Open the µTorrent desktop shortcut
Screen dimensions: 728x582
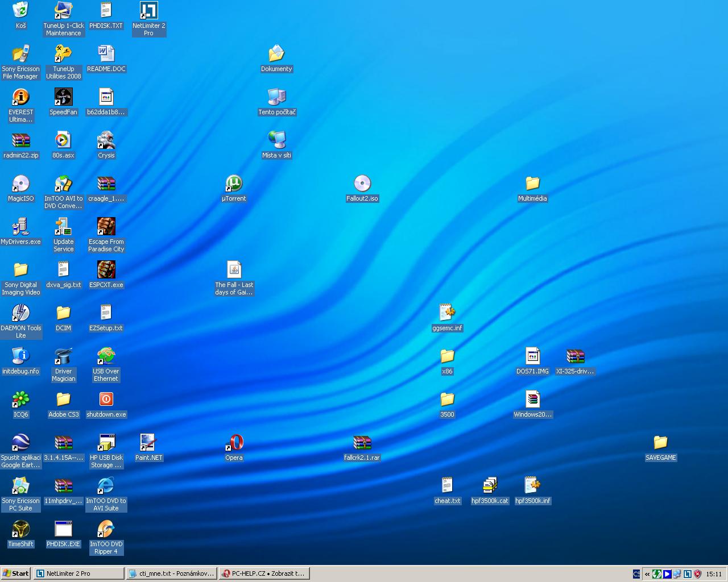(234, 184)
